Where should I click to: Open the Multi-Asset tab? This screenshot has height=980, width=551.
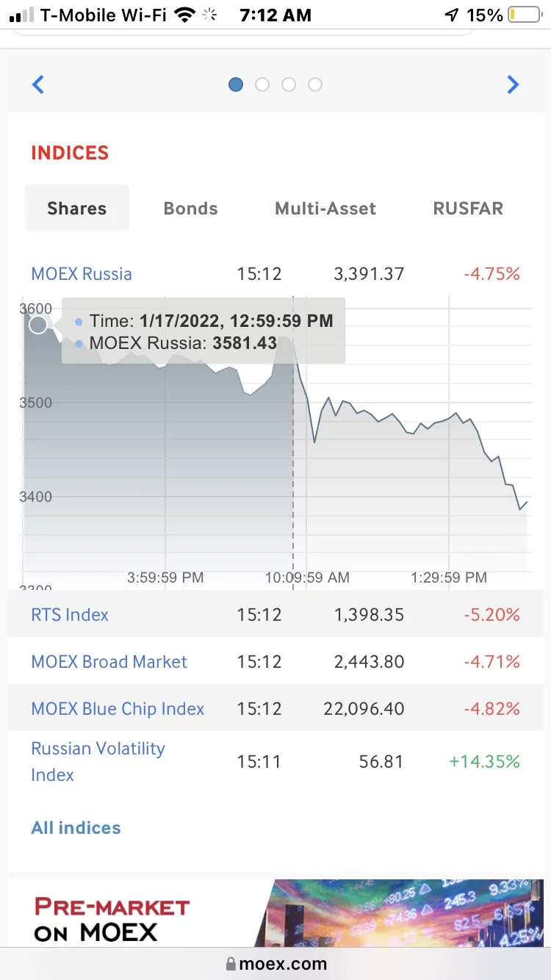(325, 209)
